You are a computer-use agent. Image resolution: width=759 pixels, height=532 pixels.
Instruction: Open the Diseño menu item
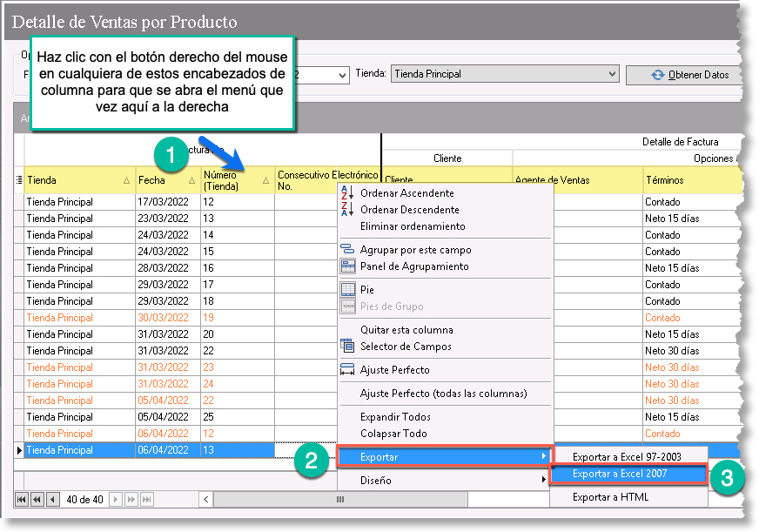446,481
